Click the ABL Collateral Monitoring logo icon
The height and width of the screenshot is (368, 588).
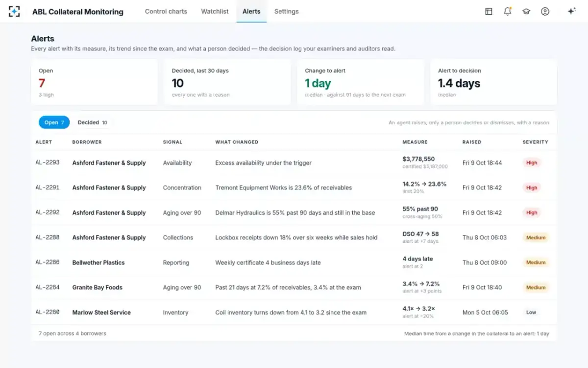coord(14,11)
